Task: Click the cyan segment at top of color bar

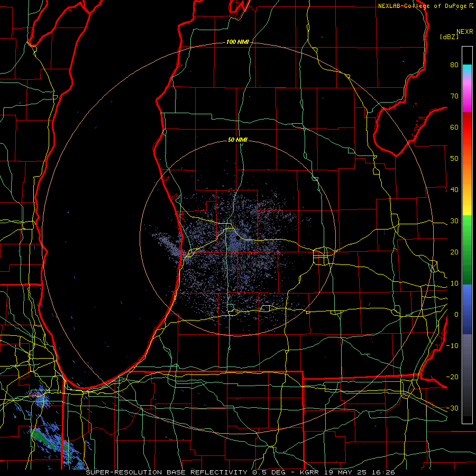Action: point(467,69)
